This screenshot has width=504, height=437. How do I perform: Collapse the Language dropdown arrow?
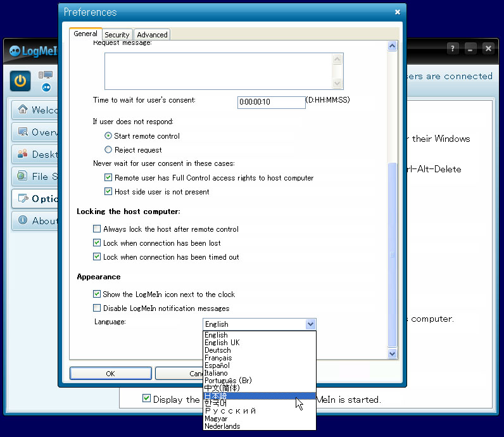(x=310, y=324)
